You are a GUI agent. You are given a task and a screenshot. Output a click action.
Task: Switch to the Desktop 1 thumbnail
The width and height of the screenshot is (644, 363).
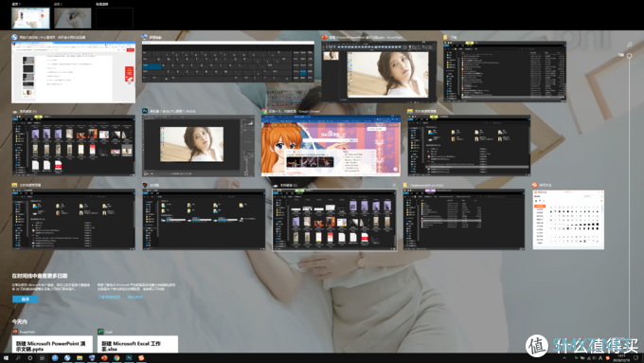click(x=31, y=18)
